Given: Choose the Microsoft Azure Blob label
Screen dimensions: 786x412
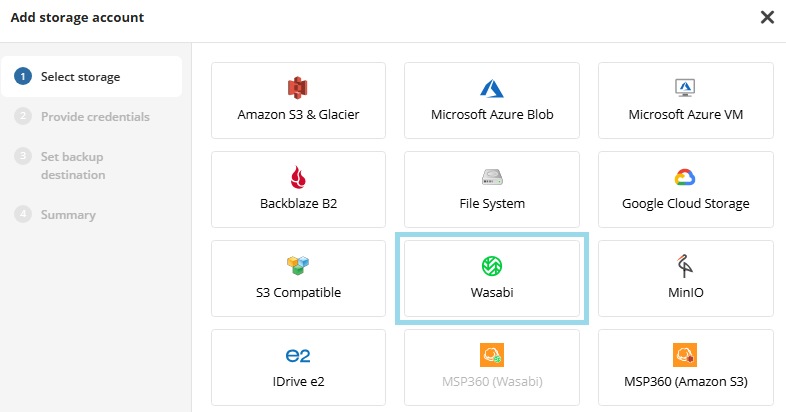Looking at the screenshot, I should click(x=492, y=115).
